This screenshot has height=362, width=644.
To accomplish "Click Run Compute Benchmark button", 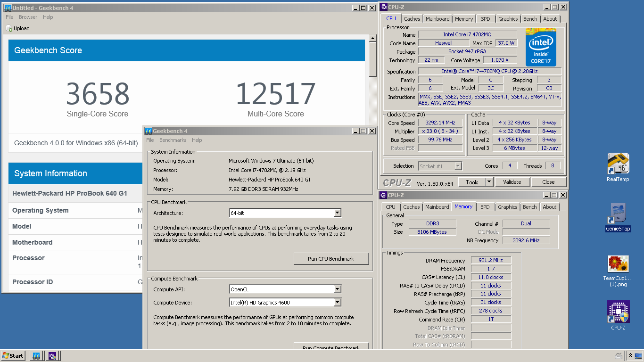I will pyautogui.click(x=331, y=346).
